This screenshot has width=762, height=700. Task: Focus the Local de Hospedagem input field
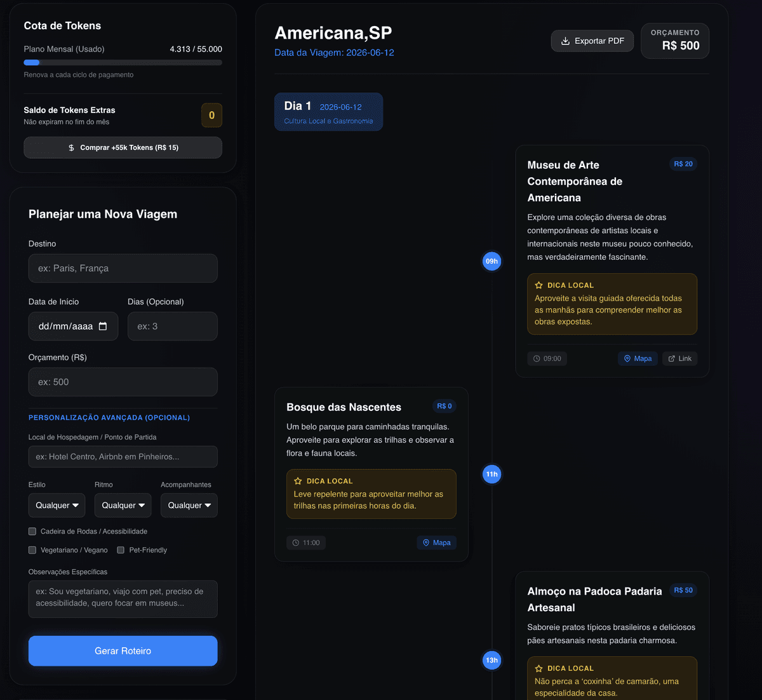click(123, 457)
